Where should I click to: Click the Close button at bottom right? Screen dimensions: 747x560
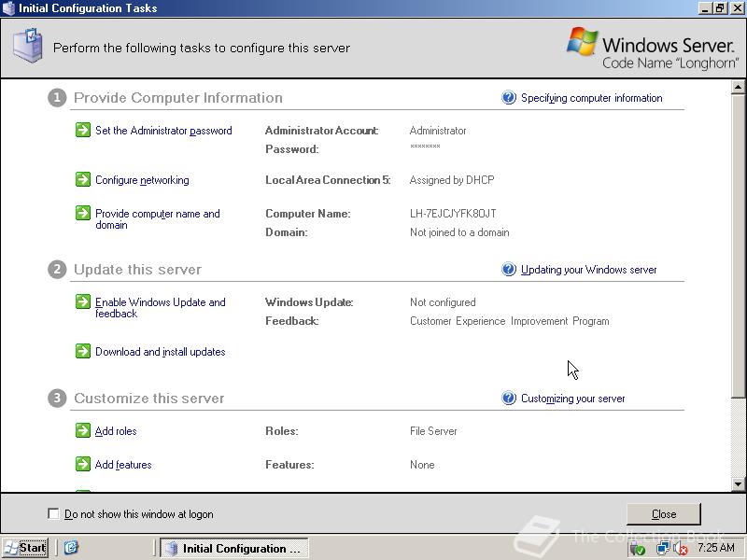point(664,514)
